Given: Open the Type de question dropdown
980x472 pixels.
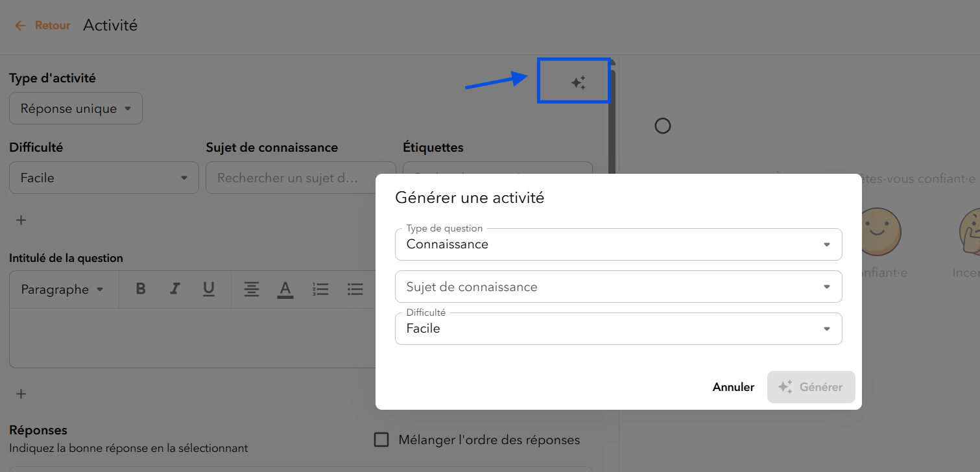Looking at the screenshot, I should pos(618,244).
